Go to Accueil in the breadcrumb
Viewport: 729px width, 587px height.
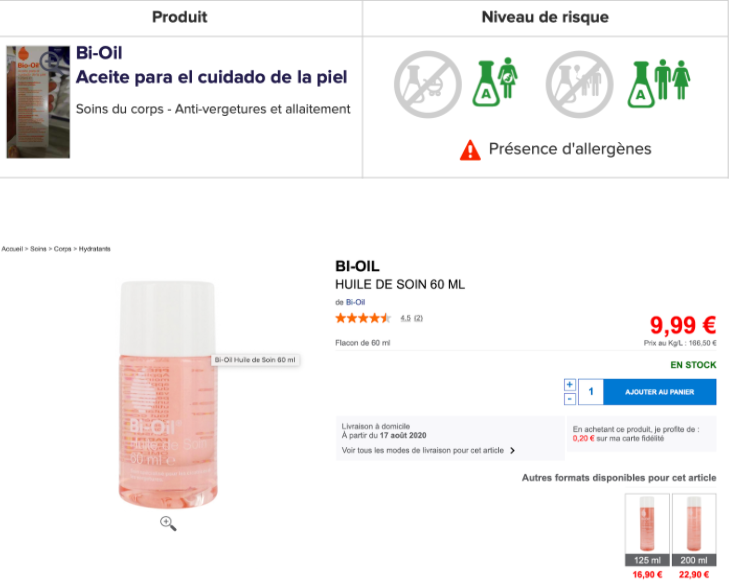[x=12, y=249]
